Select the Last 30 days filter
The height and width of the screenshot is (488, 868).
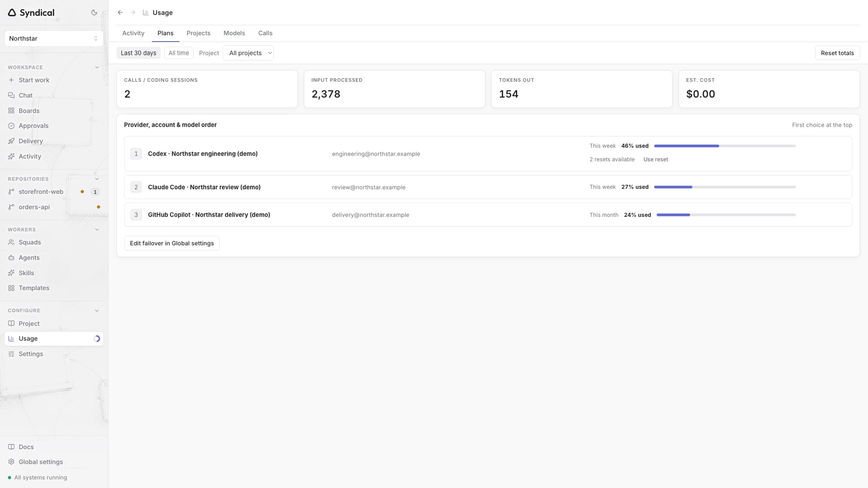(x=138, y=53)
